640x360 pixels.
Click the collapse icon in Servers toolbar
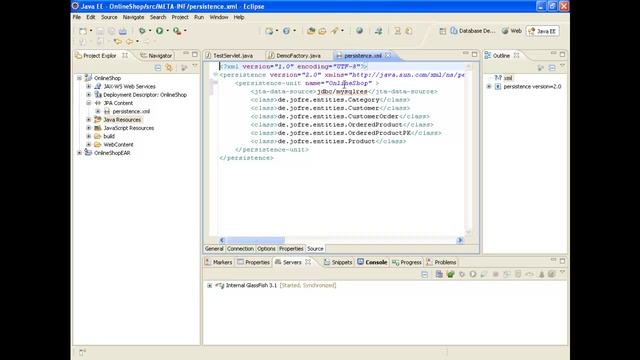(424, 274)
